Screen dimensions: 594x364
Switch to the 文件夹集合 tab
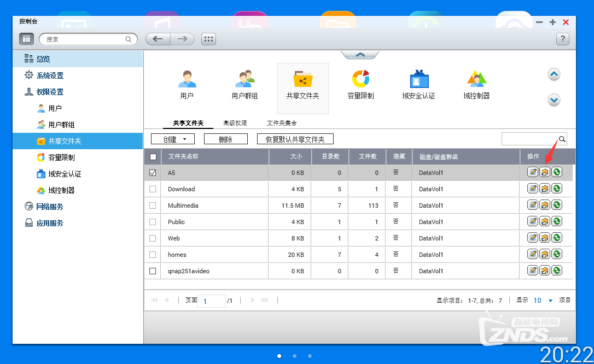pos(282,123)
